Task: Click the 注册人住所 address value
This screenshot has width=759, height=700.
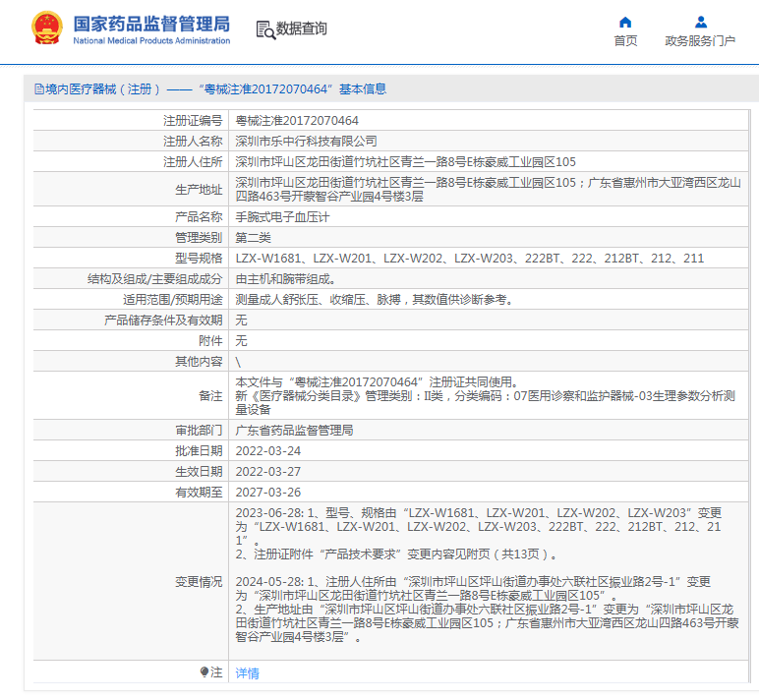Action: pyautogui.click(x=406, y=161)
